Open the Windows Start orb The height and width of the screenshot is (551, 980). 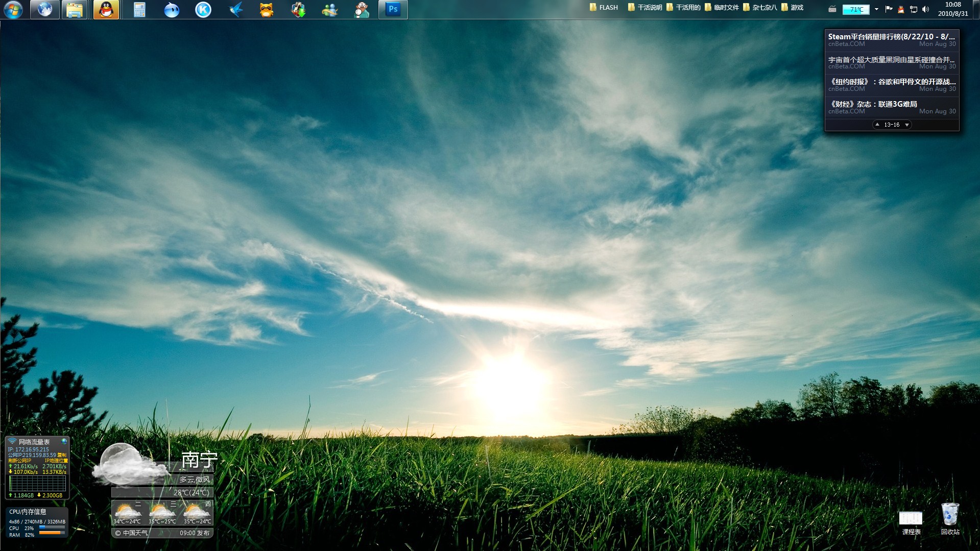click(x=13, y=9)
